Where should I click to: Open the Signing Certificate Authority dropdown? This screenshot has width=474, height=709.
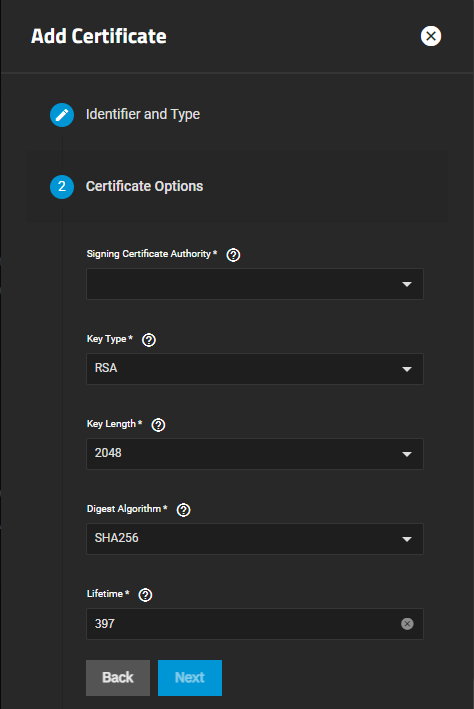point(255,284)
